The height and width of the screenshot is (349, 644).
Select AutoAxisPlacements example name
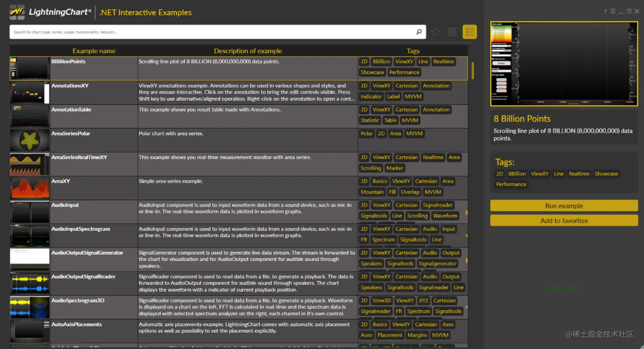coord(77,324)
